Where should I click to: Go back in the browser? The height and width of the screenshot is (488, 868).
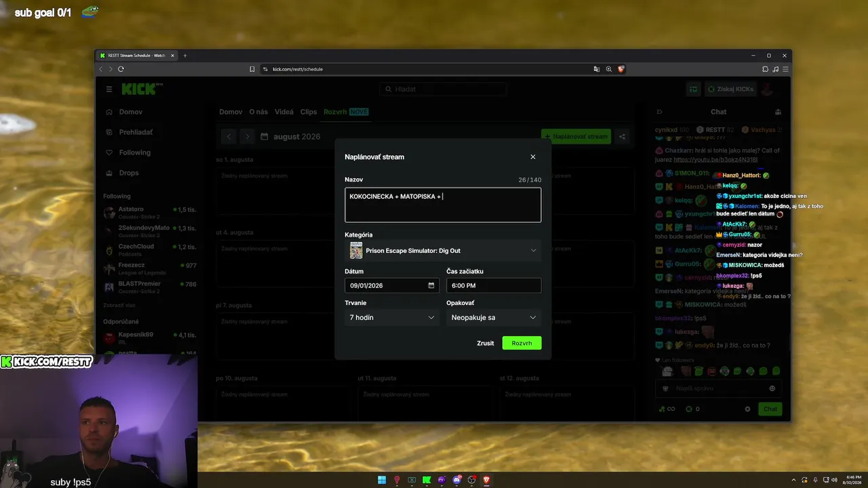click(102, 69)
